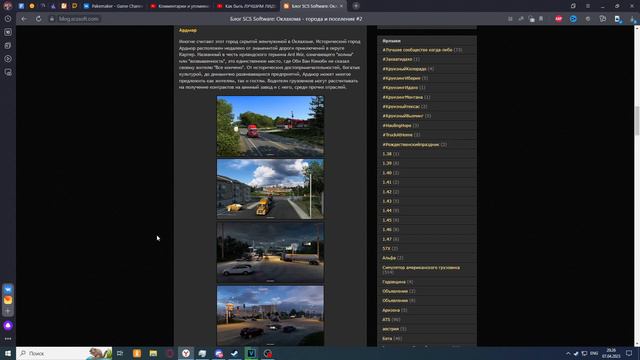This screenshot has height=360, width=640.
Task: Open the #HaulingHope label link
Action: tap(397, 125)
